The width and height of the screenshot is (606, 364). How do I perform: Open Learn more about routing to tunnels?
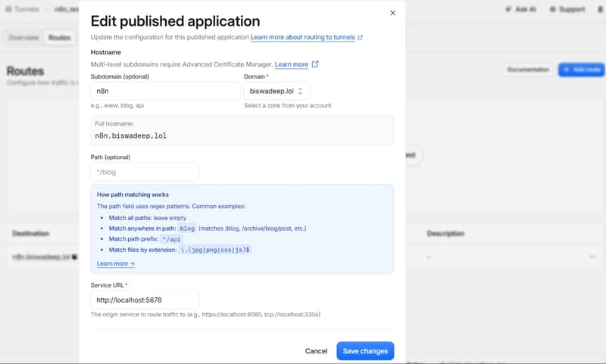[x=302, y=37]
